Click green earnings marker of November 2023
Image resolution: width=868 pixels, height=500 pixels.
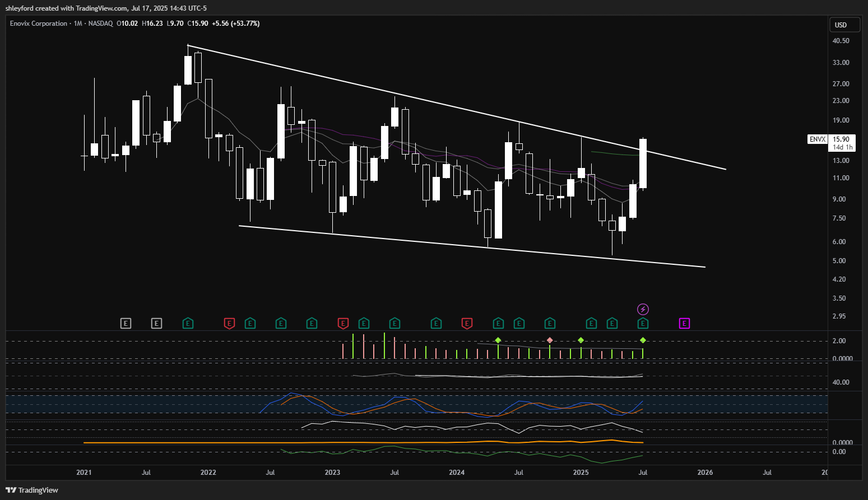pos(436,323)
